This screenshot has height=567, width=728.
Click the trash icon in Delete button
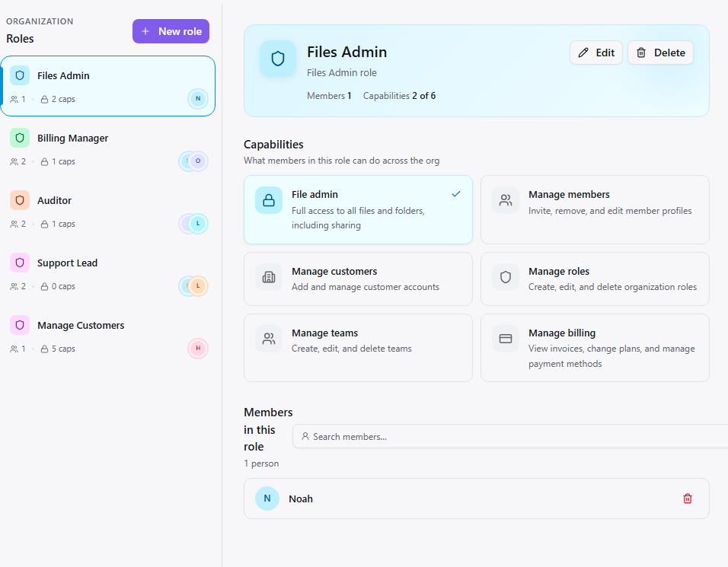(641, 53)
